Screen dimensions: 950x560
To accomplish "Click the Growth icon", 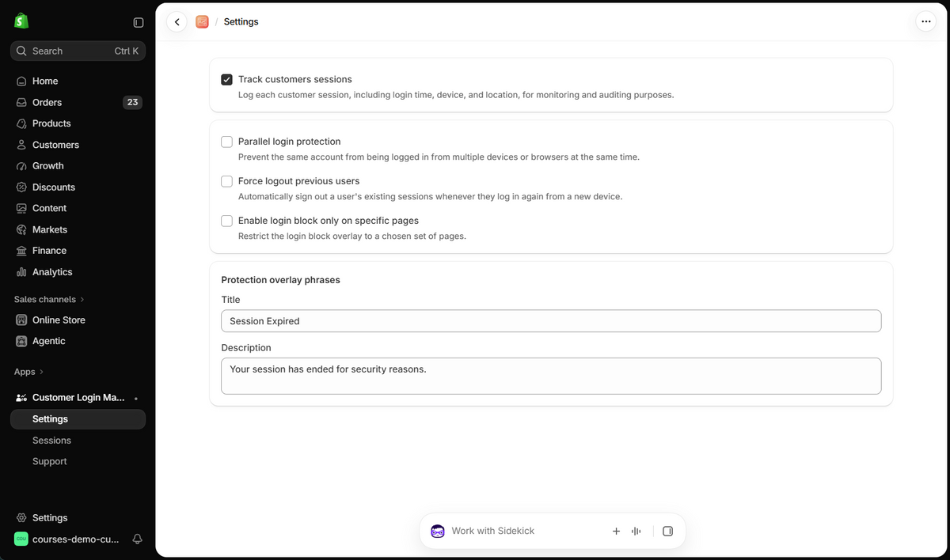I will (x=22, y=166).
